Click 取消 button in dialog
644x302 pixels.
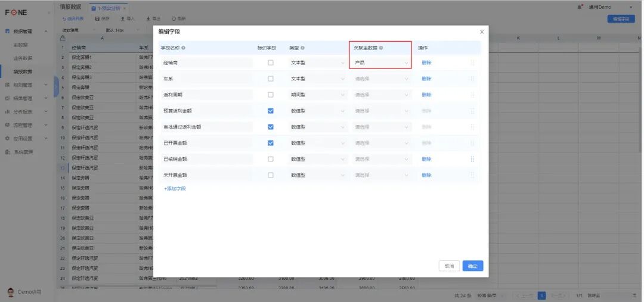coord(449,266)
